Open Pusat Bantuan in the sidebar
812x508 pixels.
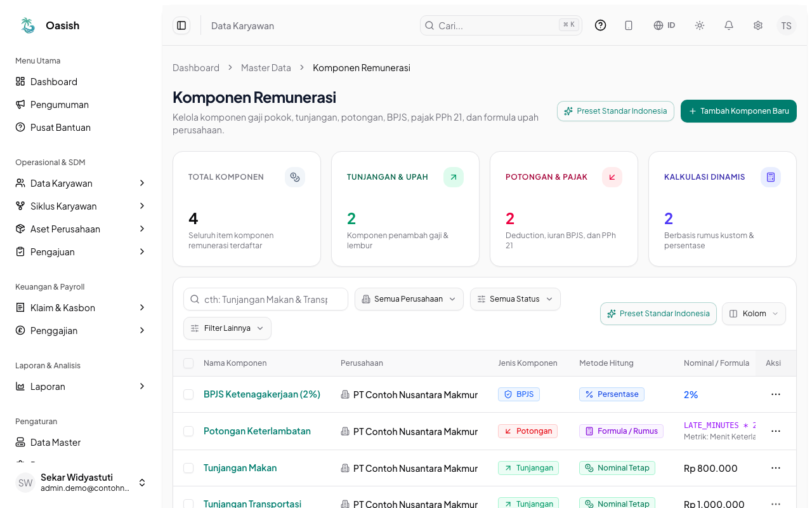click(x=81, y=127)
